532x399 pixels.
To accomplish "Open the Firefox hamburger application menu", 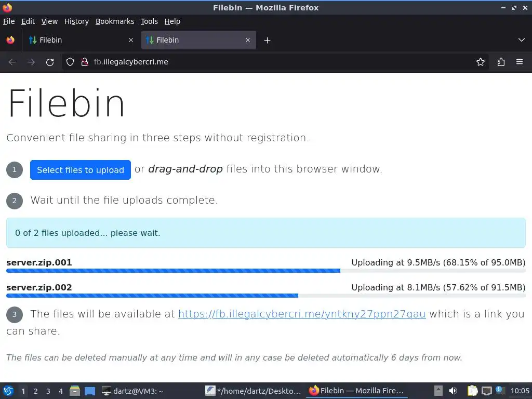I will (x=520, y=62).
